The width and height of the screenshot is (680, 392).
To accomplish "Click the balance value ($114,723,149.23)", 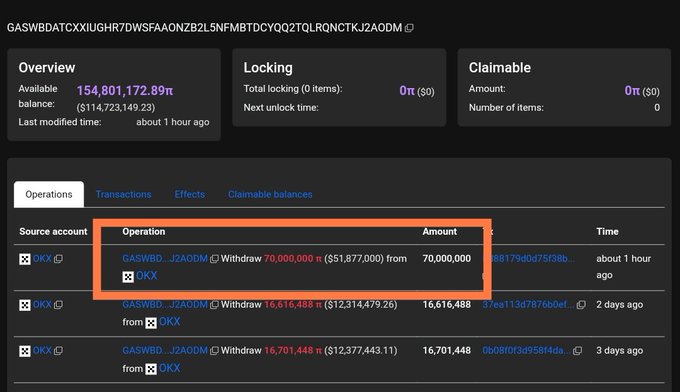I will (116, 107).
